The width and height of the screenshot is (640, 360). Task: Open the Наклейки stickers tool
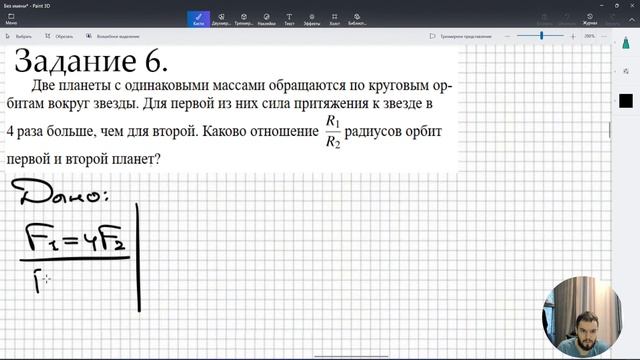tap(267, 19)
